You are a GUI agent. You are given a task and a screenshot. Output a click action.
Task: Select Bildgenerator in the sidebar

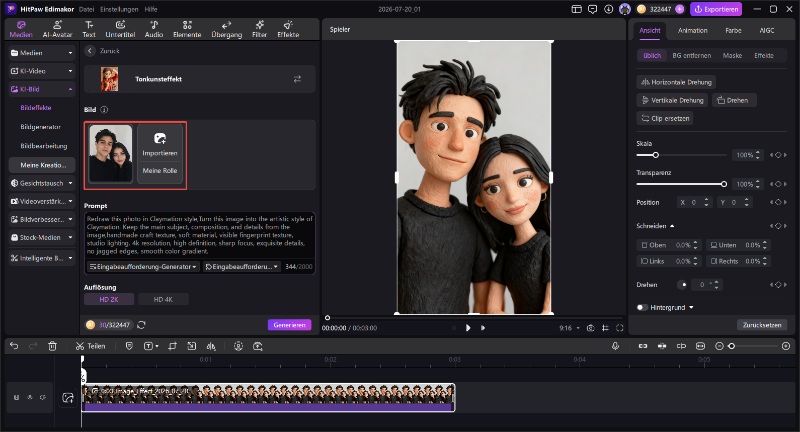click(40, 126)
